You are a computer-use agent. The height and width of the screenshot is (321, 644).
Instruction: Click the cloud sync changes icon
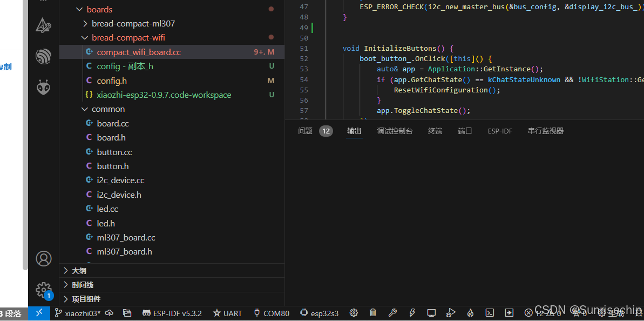(109, 313)
